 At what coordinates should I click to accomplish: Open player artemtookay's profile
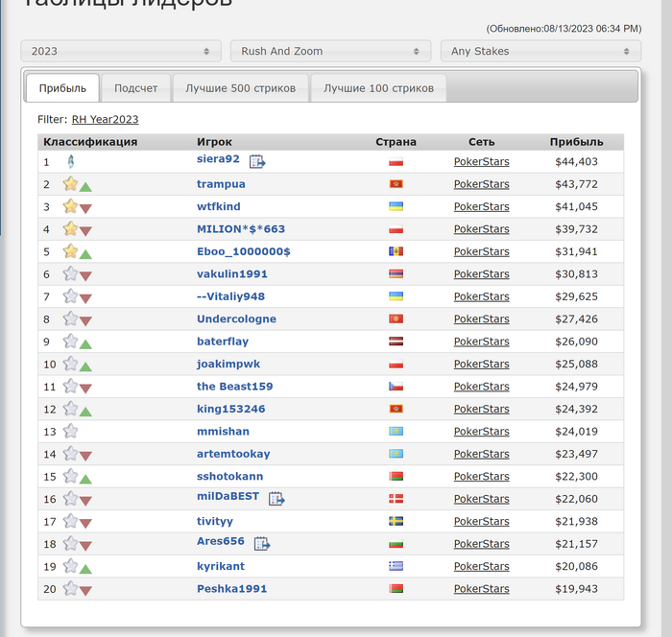click(x=233, y=454)
